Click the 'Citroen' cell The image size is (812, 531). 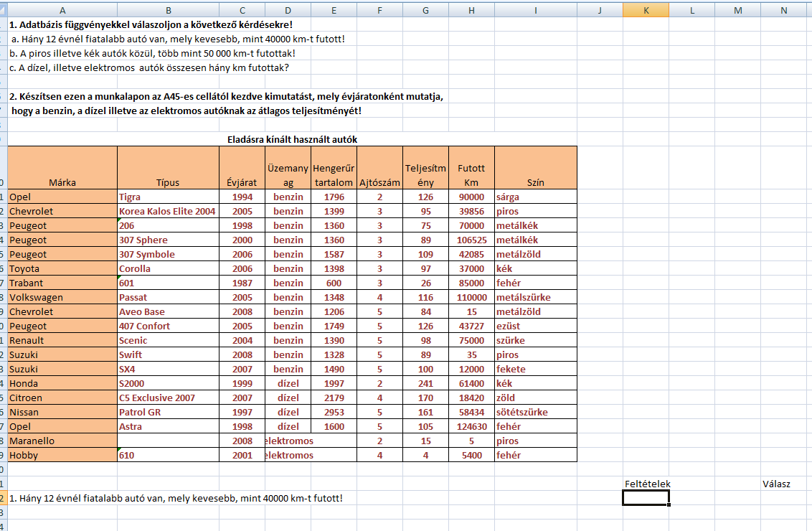[x=62, y=398]
